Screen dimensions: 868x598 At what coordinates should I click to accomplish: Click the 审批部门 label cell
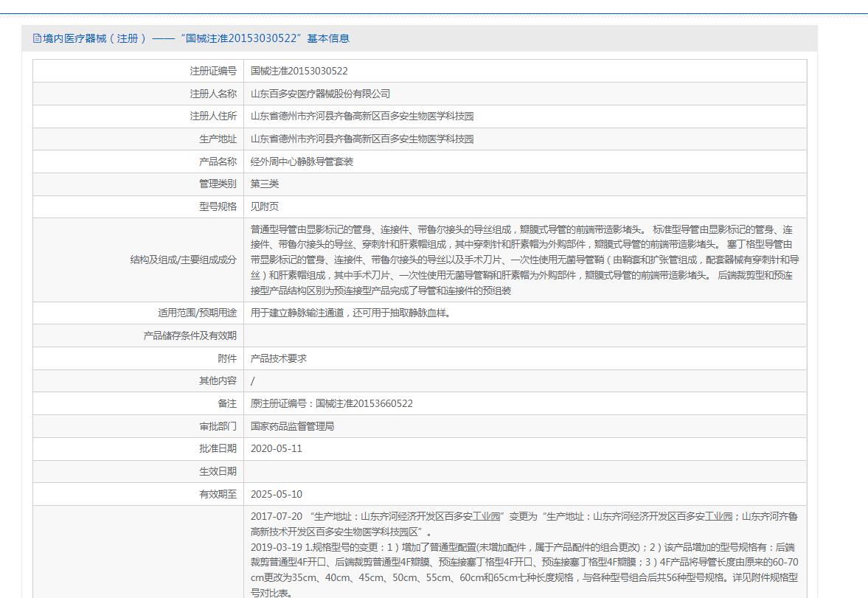click(139, 426)
